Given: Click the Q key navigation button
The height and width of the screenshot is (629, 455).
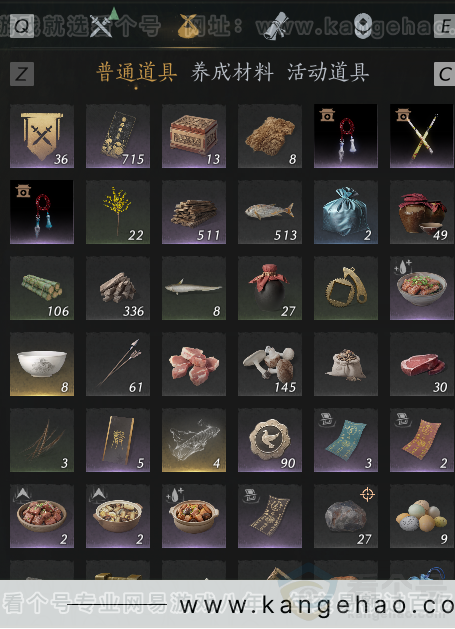Looking at the screenshot, I should click(x=22, y=26).
